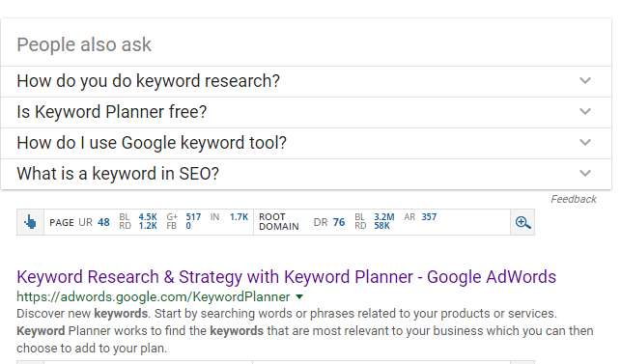Click the domain rating DR value 76
Screen dimensions: 621x364
pyautogui.click(x=339, y=222)
